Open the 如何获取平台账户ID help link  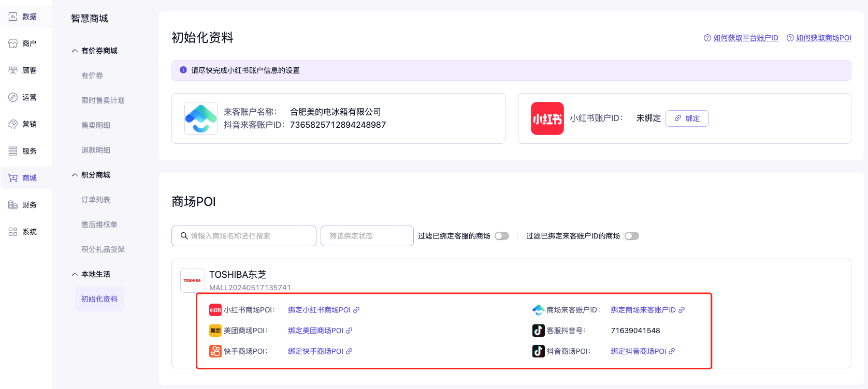pyautogui.click(x=745, y=38)
